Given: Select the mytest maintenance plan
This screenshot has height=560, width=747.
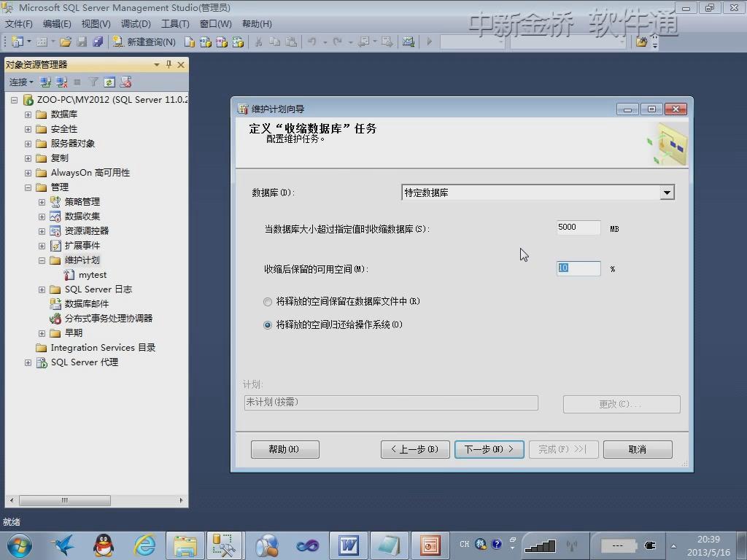Looking at the screenshot, I should pos(93,275).
